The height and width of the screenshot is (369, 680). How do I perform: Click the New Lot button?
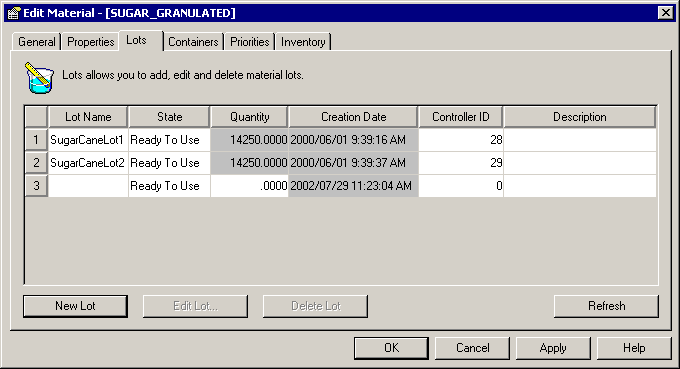click(75, 306)
